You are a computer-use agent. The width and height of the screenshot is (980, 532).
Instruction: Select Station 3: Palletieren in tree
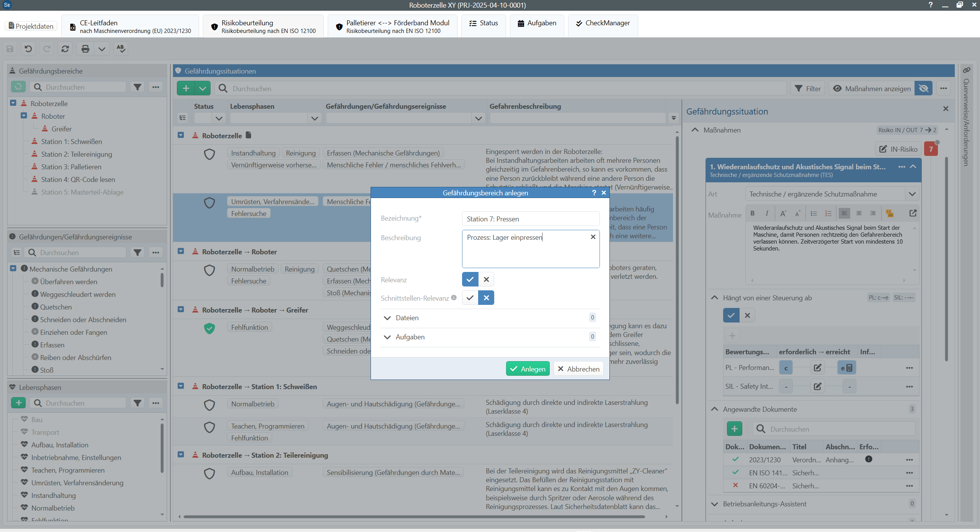[x=71, y=167]
